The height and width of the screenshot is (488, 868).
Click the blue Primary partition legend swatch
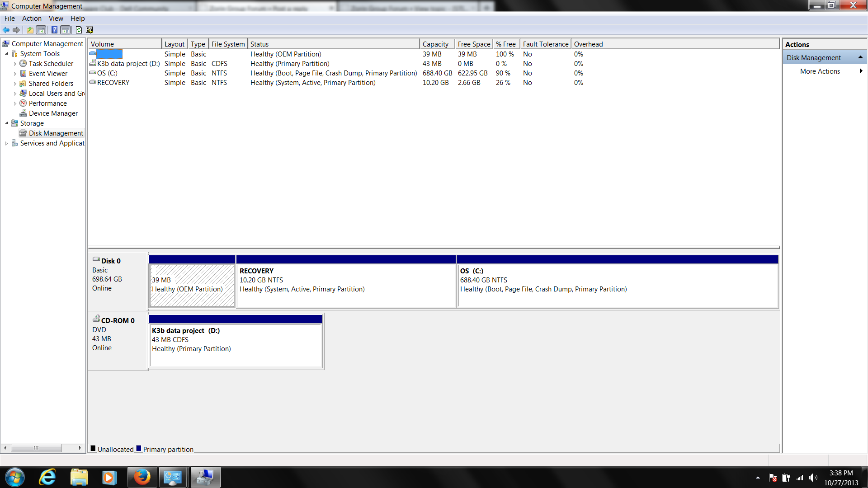[139, 449]
